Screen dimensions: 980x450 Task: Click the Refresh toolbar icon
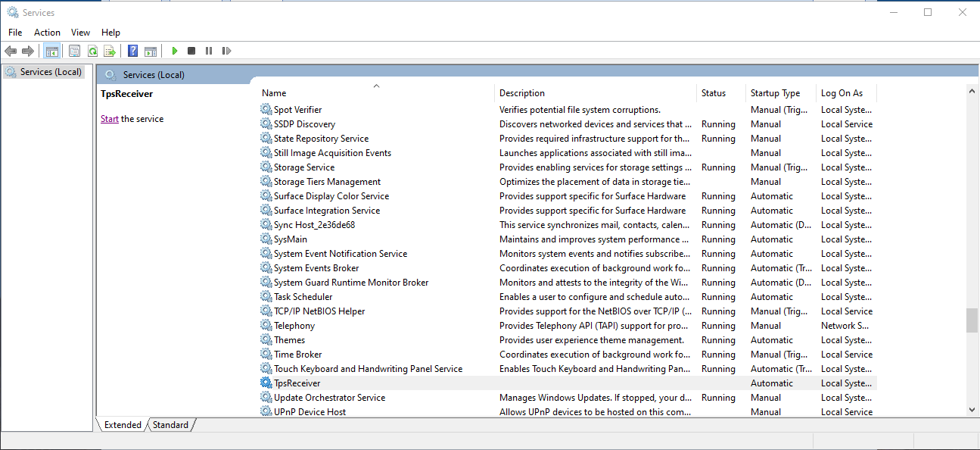[92, 51]
